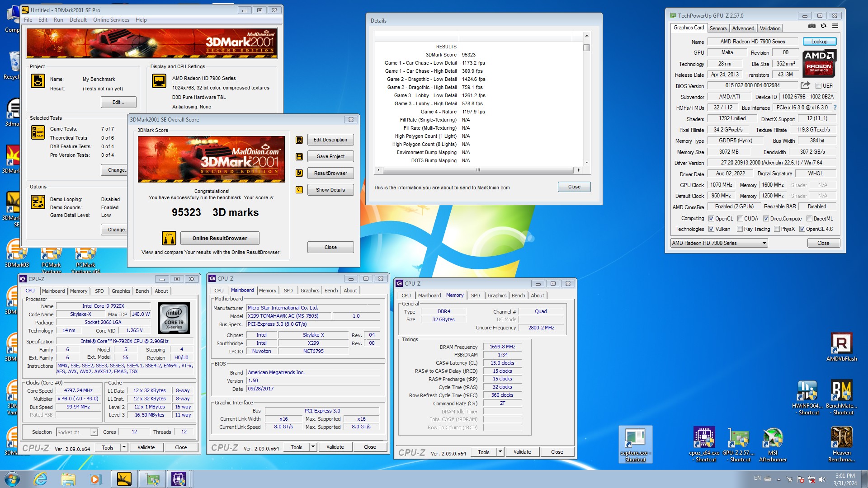868x488 pixels.
Task: Switch to 3DMark2001 taskbar button
Action: 124,479
